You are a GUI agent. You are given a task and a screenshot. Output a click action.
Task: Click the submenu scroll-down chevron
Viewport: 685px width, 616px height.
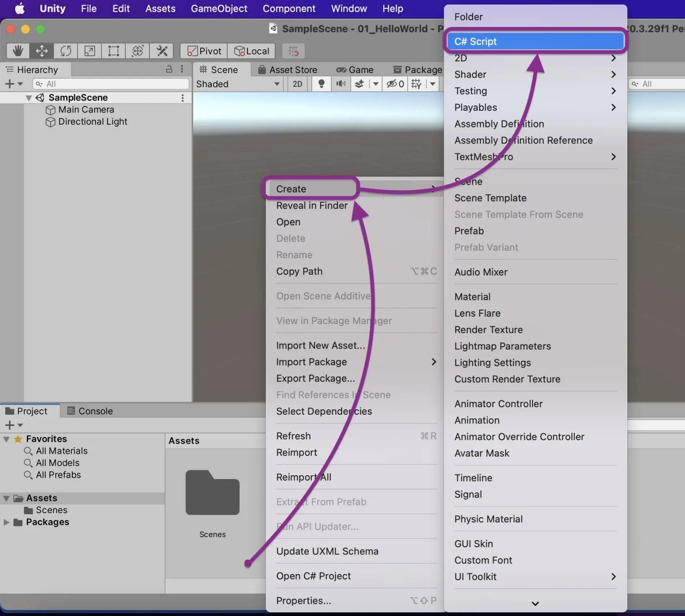[x=535, y=604]
